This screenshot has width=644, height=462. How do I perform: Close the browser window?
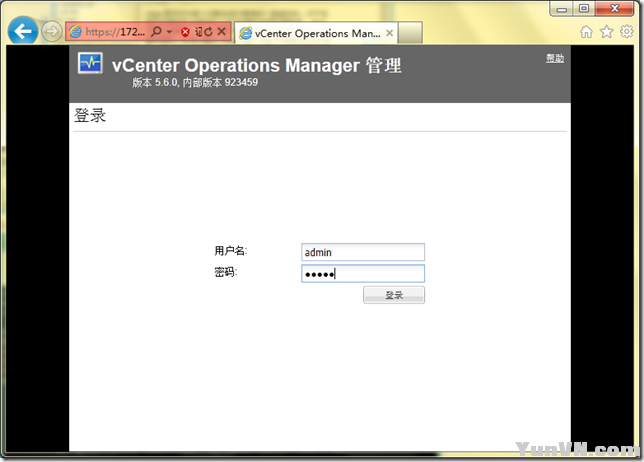click(614, 9)
